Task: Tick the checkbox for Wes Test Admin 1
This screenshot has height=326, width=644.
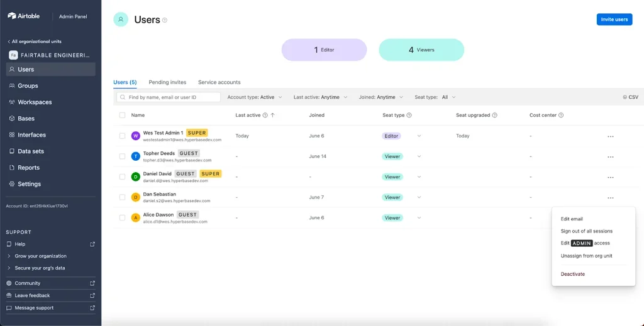Action: click(123, 136)
